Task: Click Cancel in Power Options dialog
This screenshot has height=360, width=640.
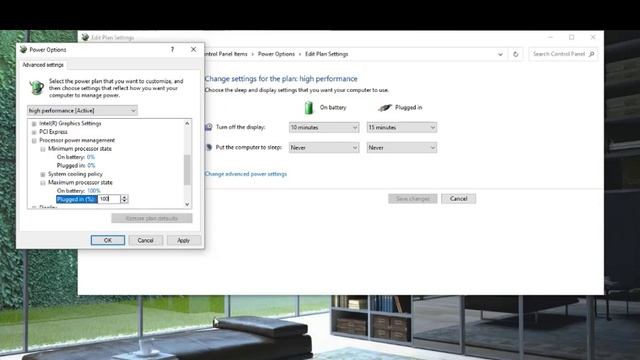Action: tap(145, 240)
